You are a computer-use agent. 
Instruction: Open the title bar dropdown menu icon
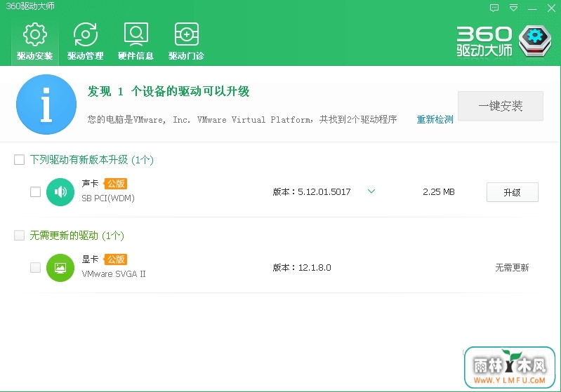tap(513, 8)
